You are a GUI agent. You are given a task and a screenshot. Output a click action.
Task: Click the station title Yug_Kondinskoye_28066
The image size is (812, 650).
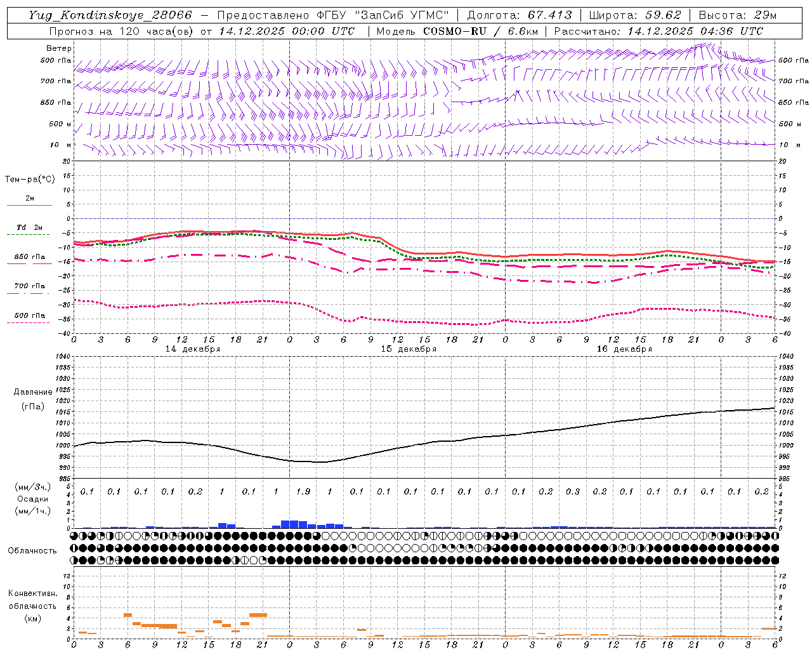110,15
